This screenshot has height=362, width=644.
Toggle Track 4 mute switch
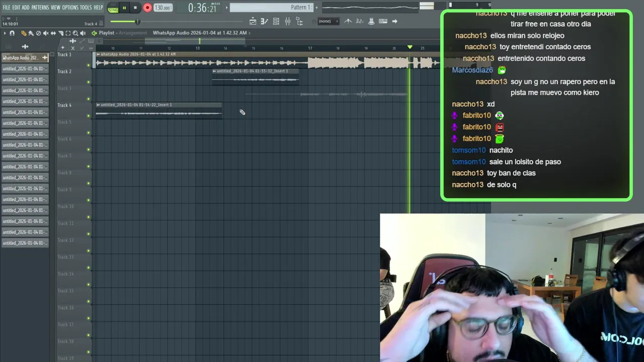tap(89, 116)
